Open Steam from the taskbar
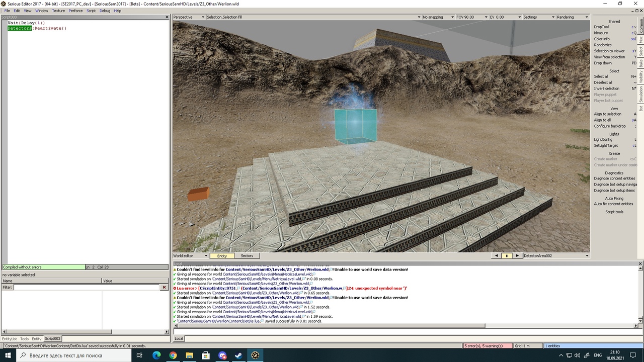 point(238,355)
